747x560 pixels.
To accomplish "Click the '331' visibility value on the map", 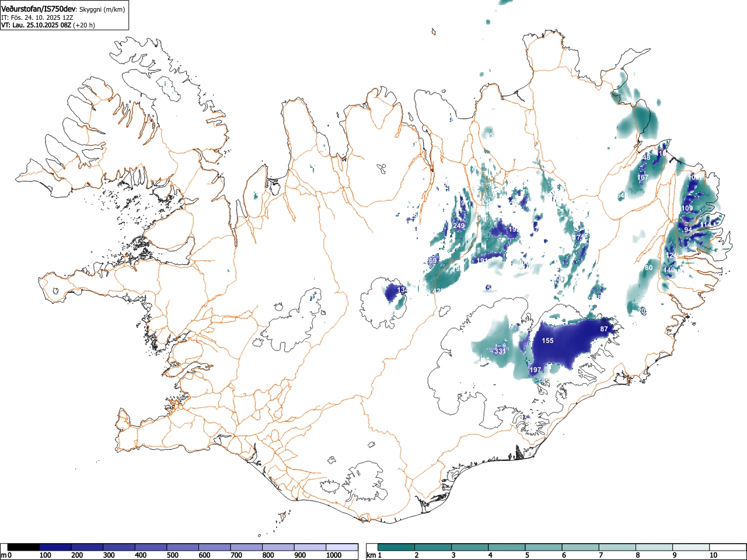I will (x=500, y=351).
